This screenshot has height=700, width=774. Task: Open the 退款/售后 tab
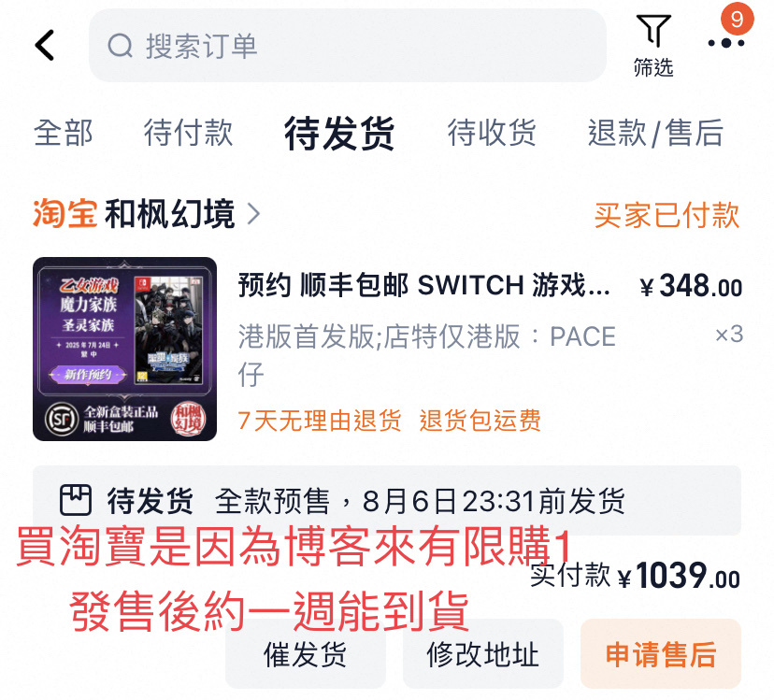[x=655, y=133]
